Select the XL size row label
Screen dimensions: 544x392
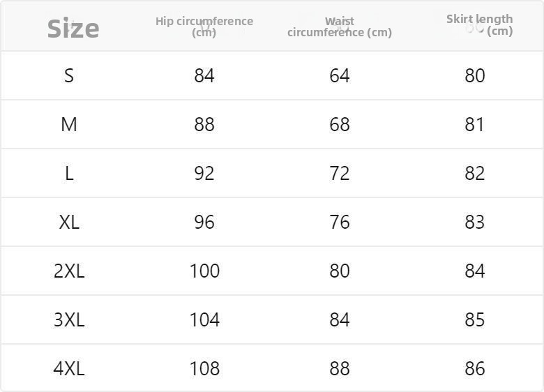point(69,222)
